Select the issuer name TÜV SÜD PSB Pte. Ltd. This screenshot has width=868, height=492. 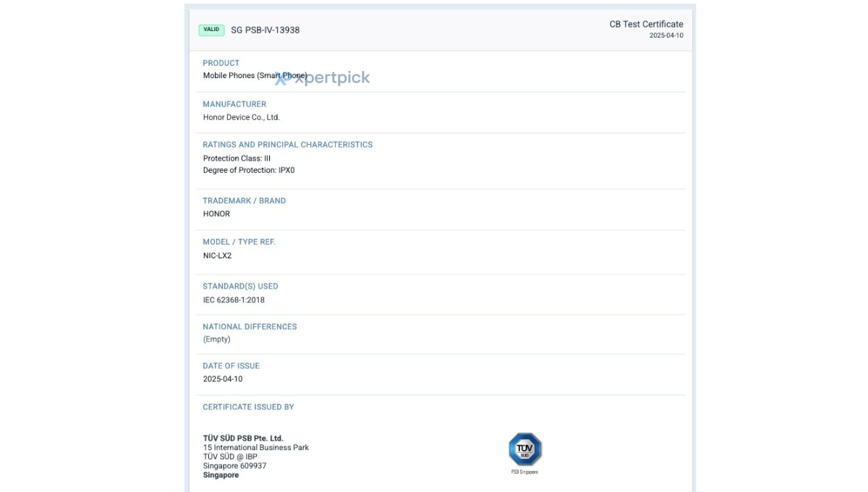[x=243, y=438]
